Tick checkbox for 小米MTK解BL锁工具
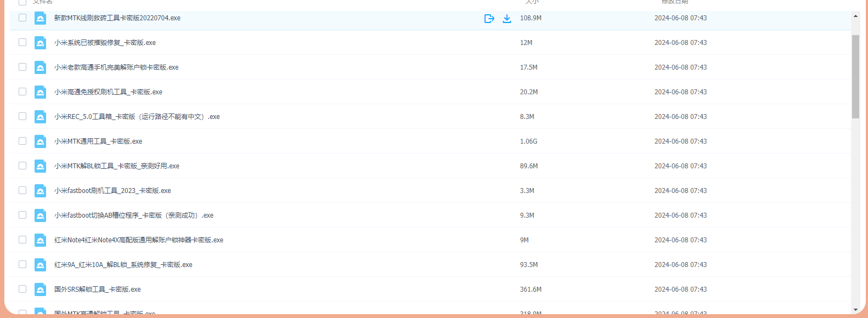This screenshot has width=868, height=318. 22,166
